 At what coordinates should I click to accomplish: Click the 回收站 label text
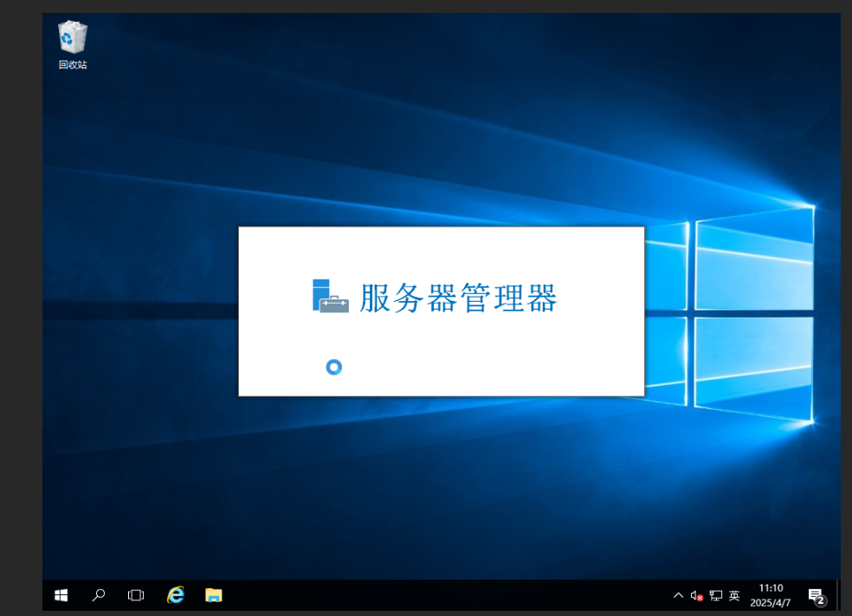click(73, 65)
